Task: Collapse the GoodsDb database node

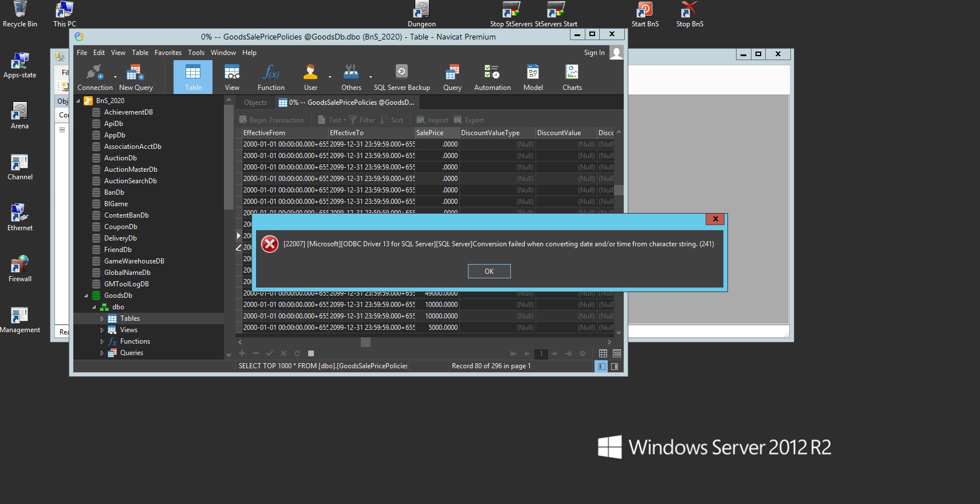Action: 86,296
